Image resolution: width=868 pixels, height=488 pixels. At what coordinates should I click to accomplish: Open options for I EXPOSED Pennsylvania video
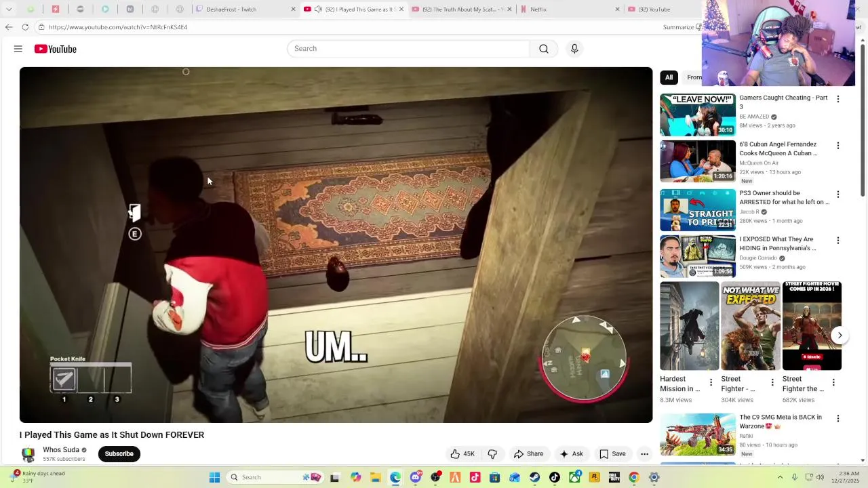point(838,241)
